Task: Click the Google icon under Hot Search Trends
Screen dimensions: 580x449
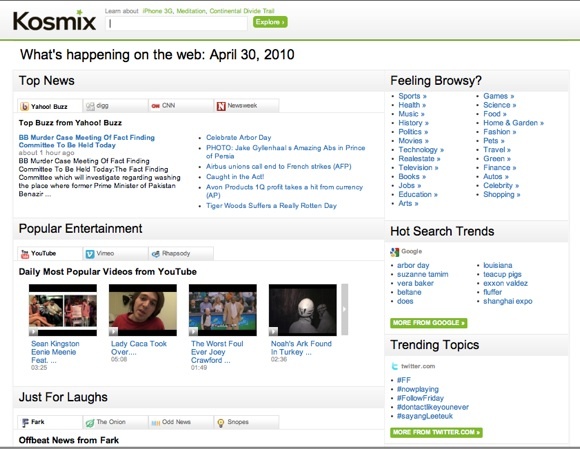Action: (395, 252)
